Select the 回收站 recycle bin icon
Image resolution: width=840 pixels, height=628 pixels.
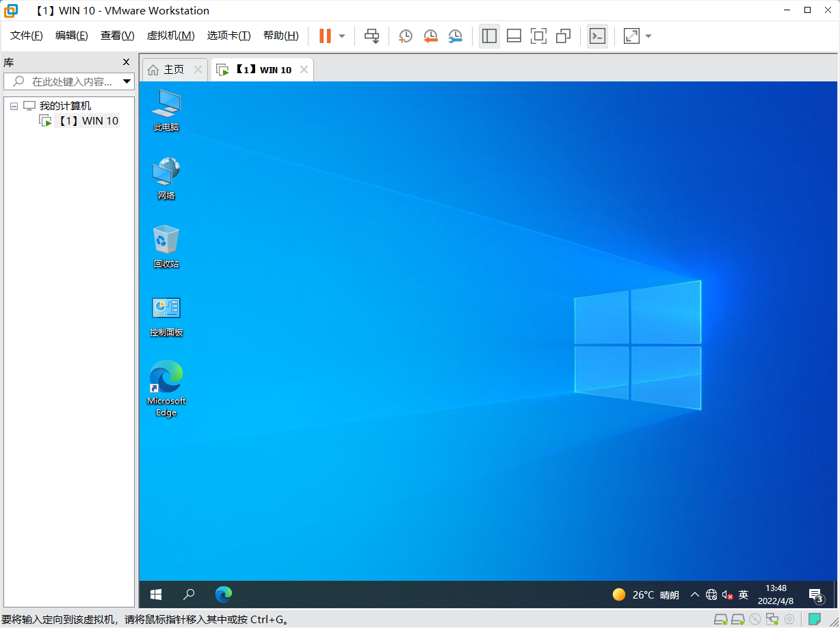166,247
